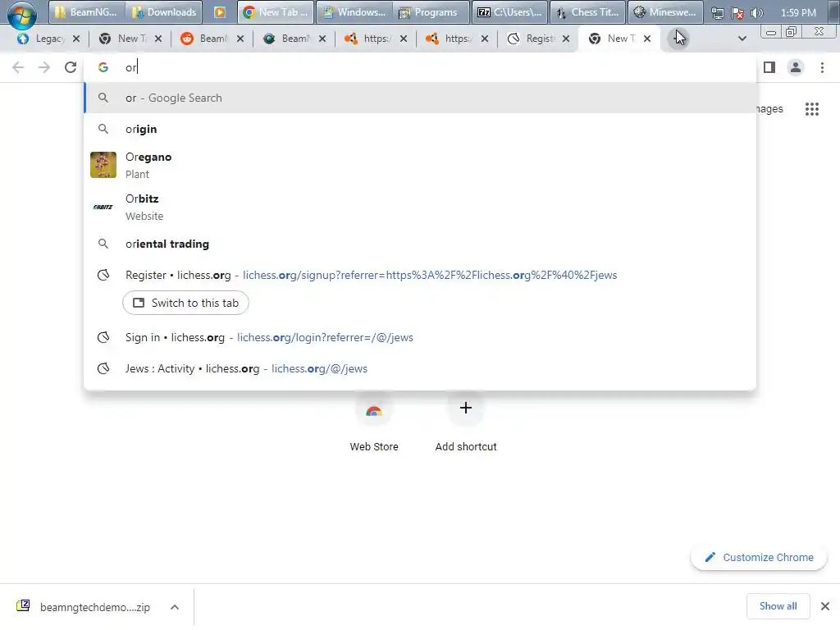Open Downloads window from taskbar
The height and width of the screenshot is (630, 840).
click(164, 12)
